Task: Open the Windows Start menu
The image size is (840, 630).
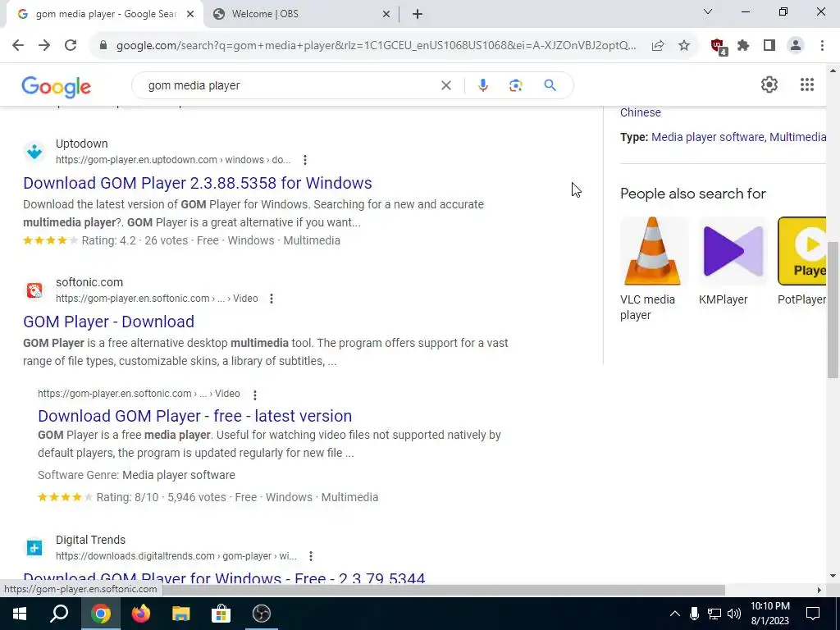Action: coord(20,614)
